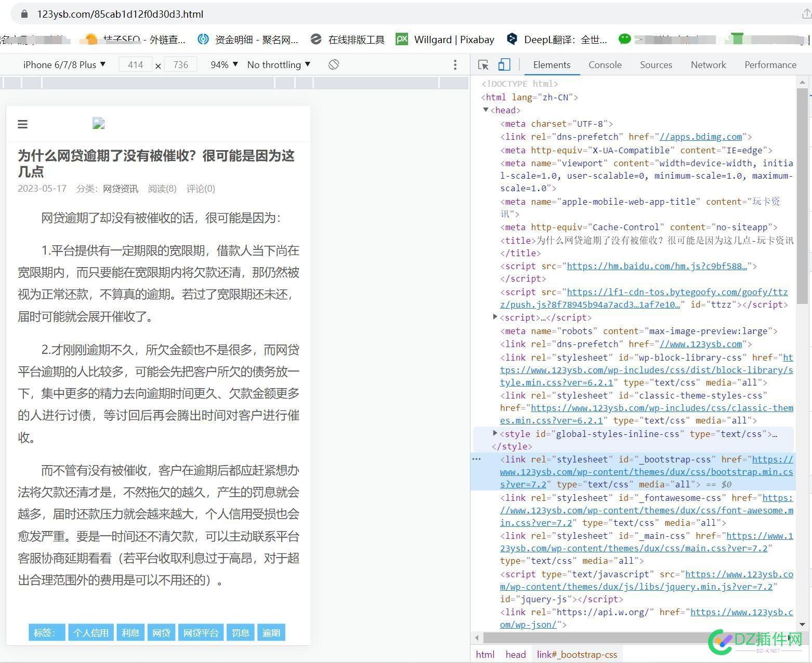Select the meta charset UTF-8 line

(556, 124)
